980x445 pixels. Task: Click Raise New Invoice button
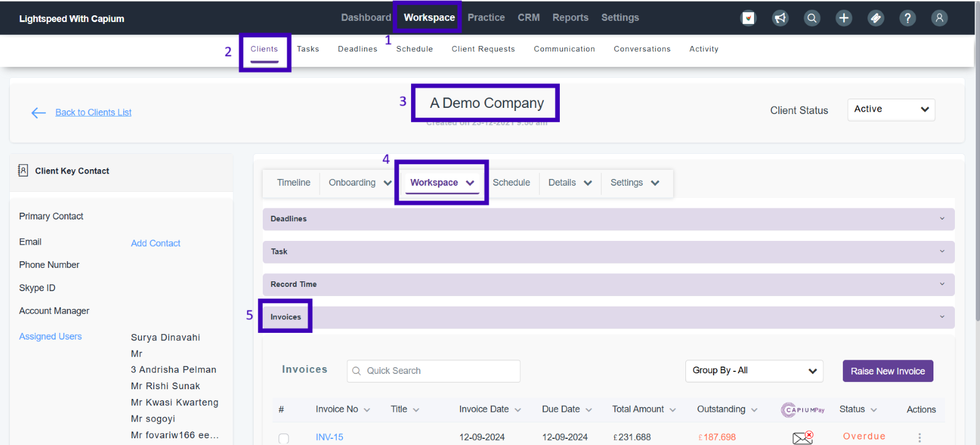pyautogui.click(x=888, y=371)
